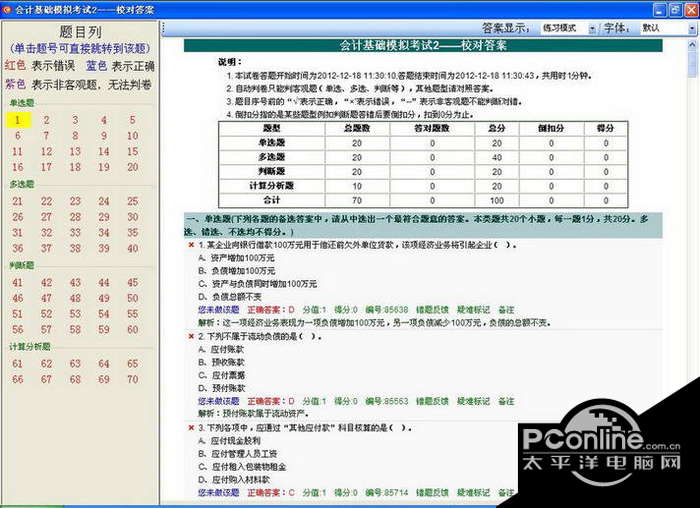
Task: Click the 倒扣分 column header in the table
Action: point(551,128)
